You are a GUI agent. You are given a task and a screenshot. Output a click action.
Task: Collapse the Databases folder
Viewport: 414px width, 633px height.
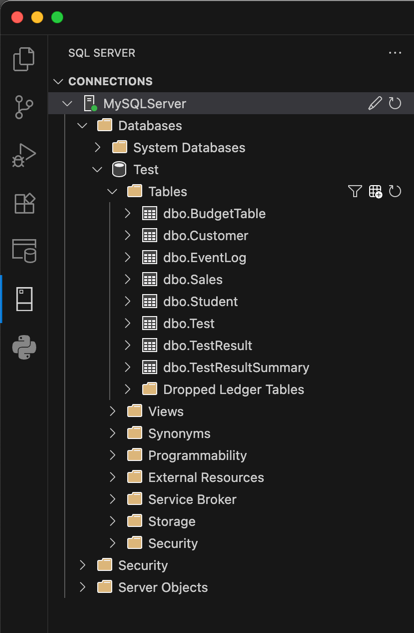click(x=82, y=126)
